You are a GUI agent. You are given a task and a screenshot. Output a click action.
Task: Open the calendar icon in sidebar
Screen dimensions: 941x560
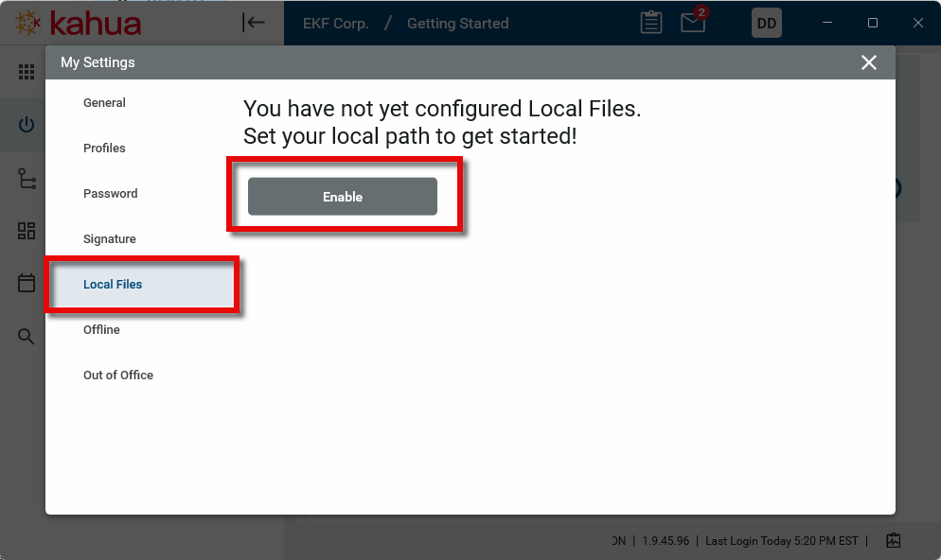click(x=27, y=283)
